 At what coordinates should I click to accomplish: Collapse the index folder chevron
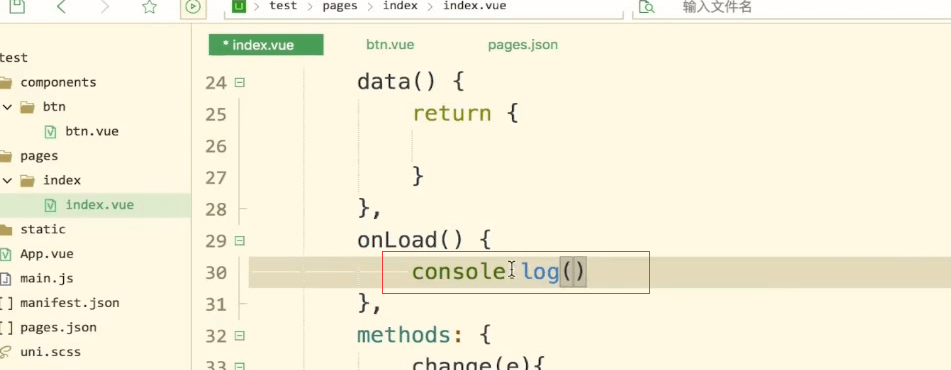(7, 180)
